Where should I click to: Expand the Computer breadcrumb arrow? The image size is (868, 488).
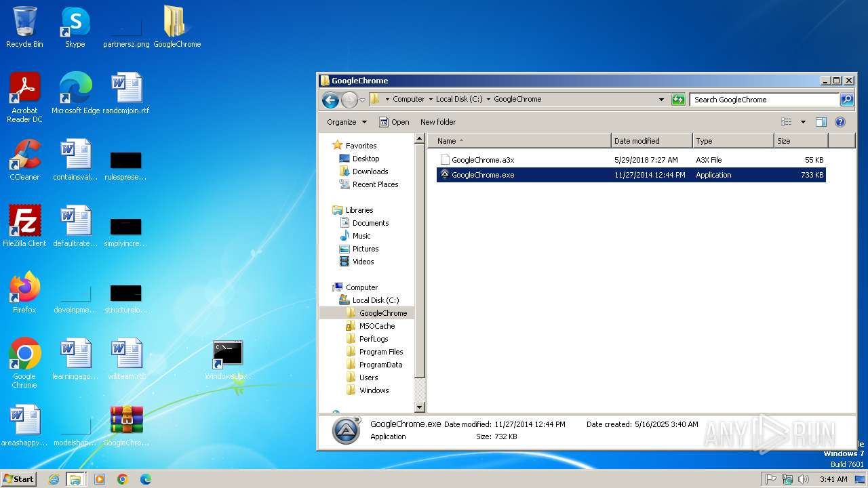pos(430,99)
